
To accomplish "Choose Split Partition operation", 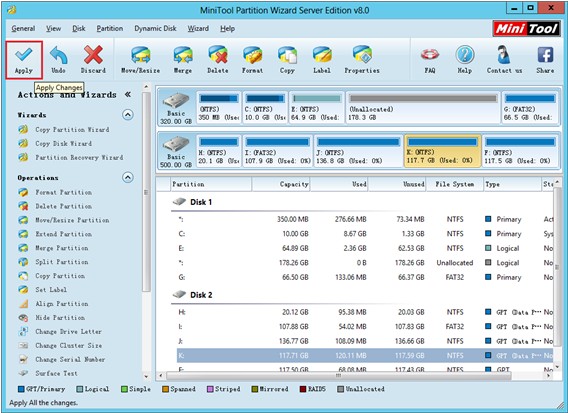I will point(62,262).
